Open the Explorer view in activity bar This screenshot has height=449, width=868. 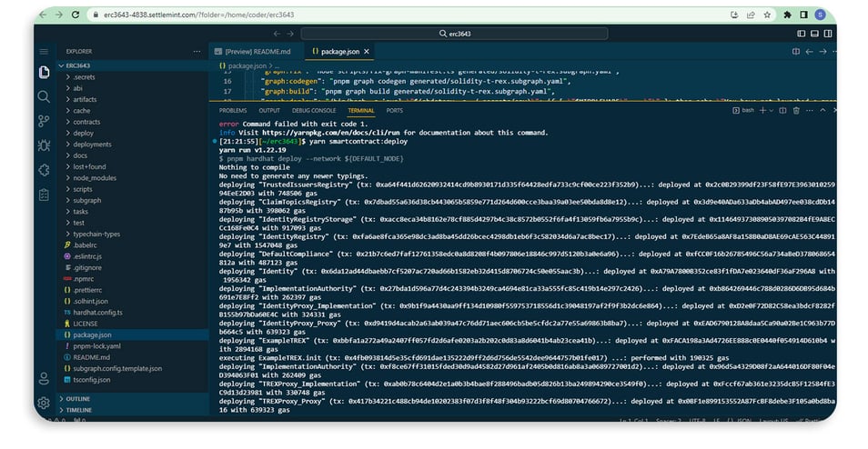[x=45, y=72]
